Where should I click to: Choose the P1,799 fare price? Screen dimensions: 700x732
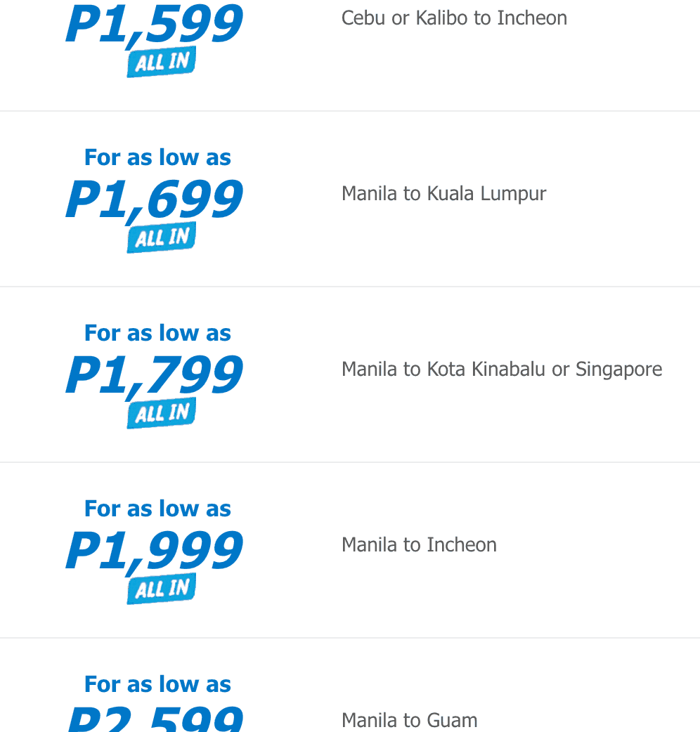coord(155,375)
